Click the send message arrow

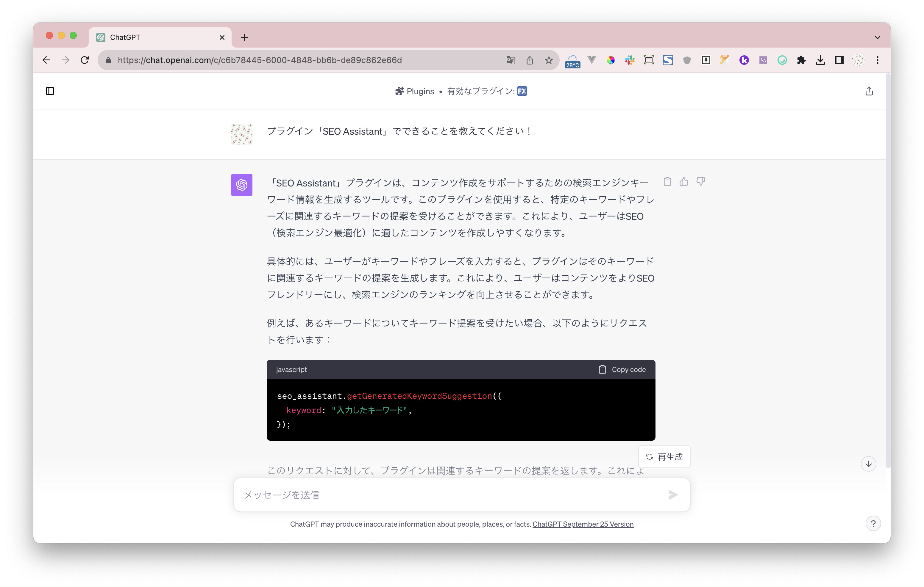click(673, 495)
